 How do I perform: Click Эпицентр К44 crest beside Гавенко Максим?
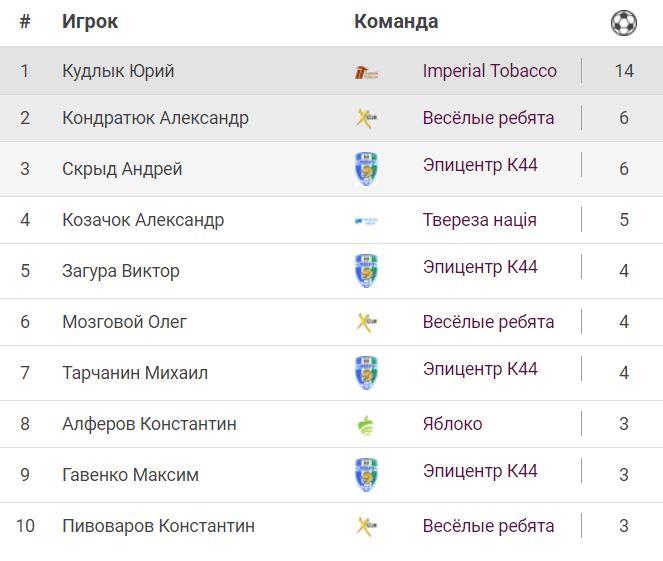click(x=366, y=475)
